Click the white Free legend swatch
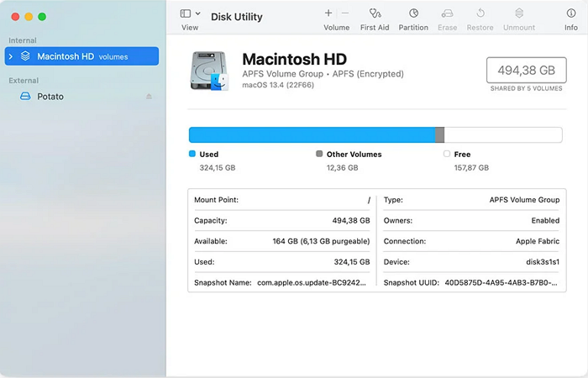The height and width of the screenshot is (378, 588). point(447,155)
